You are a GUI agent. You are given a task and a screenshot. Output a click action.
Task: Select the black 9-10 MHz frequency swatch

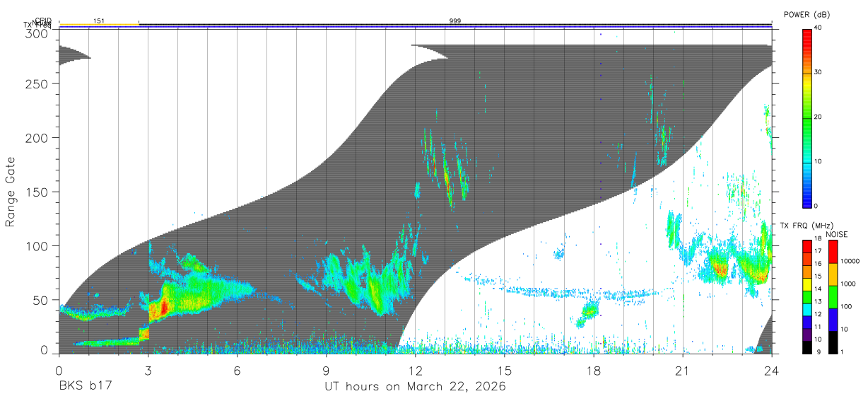(807, 347)
